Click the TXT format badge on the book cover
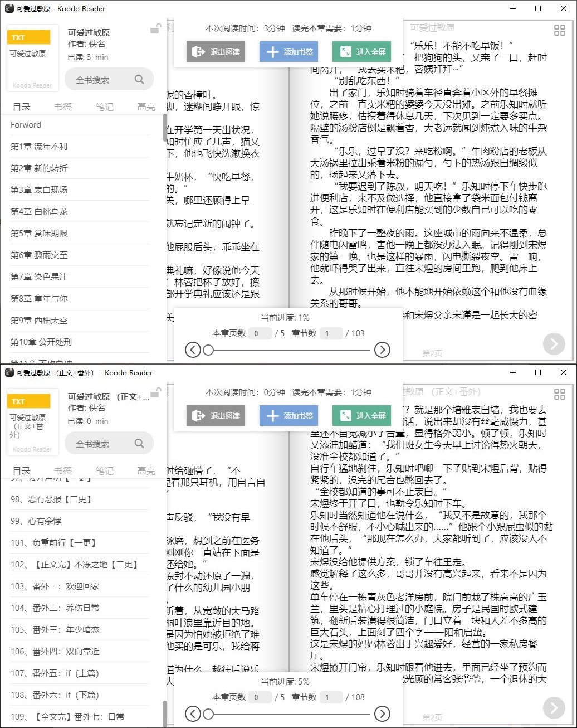Image resolution: width=577 pixels, height=728 pixels. tap(30, 37)
